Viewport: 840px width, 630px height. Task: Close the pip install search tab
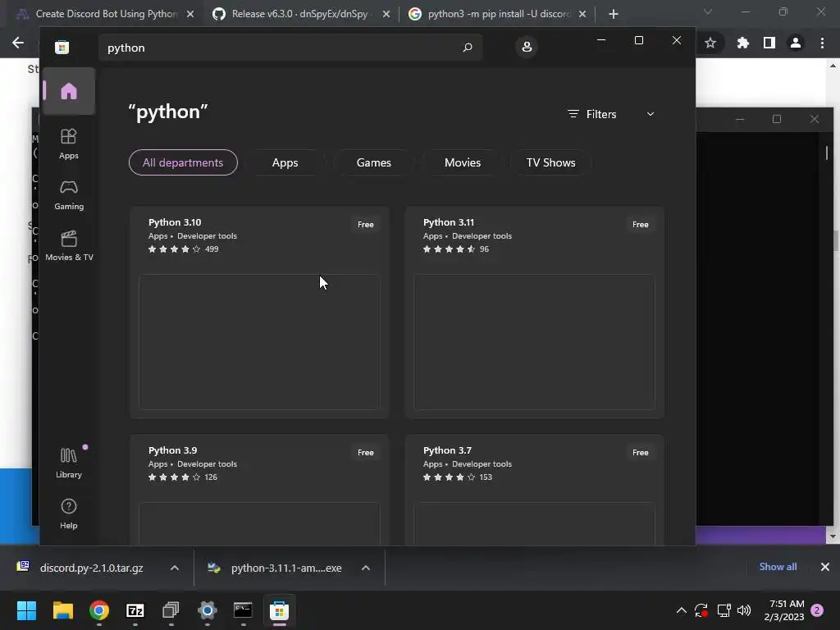(582, 14)
